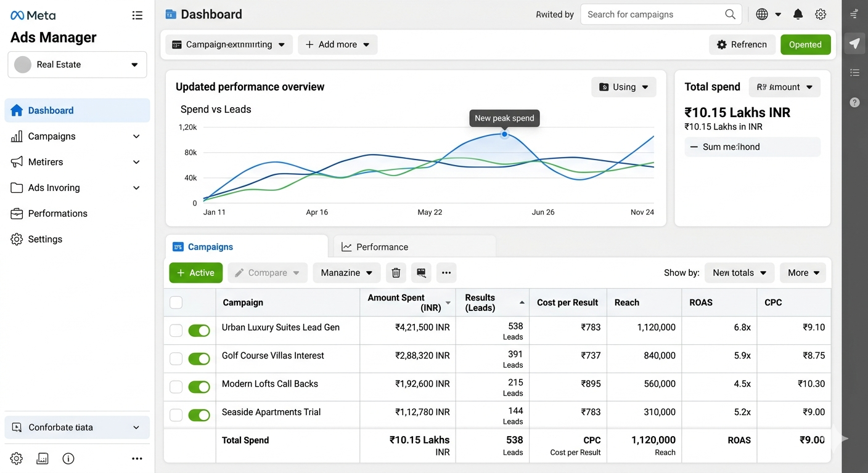Click the CPC column header

click(x=794, y=302)
